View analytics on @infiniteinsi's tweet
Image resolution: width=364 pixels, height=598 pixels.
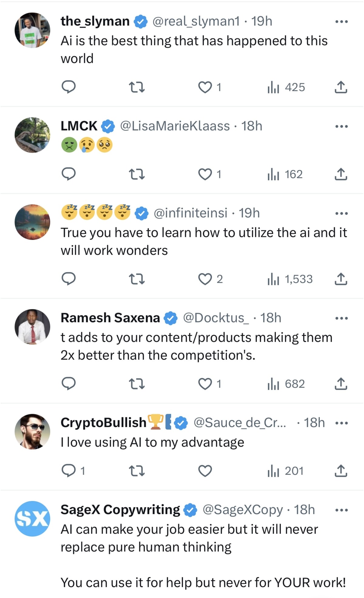tap(274, 279)
